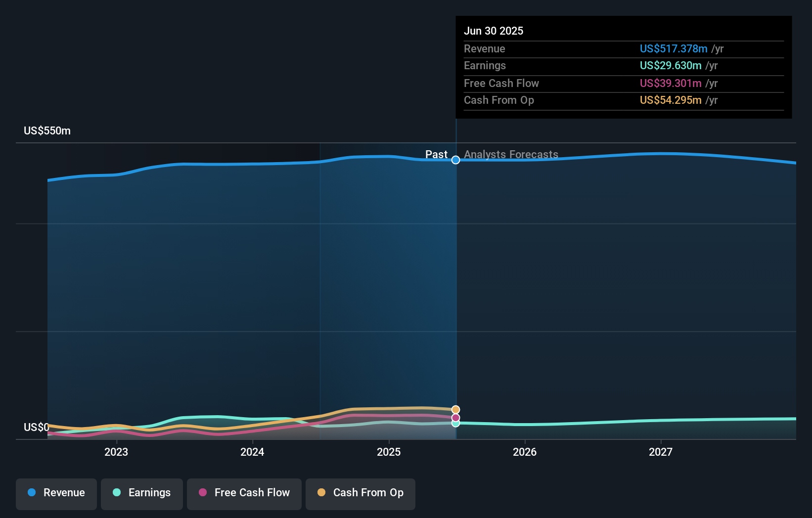
Task: Select the teal Earnings chart marker
Action: click(455, 424)
